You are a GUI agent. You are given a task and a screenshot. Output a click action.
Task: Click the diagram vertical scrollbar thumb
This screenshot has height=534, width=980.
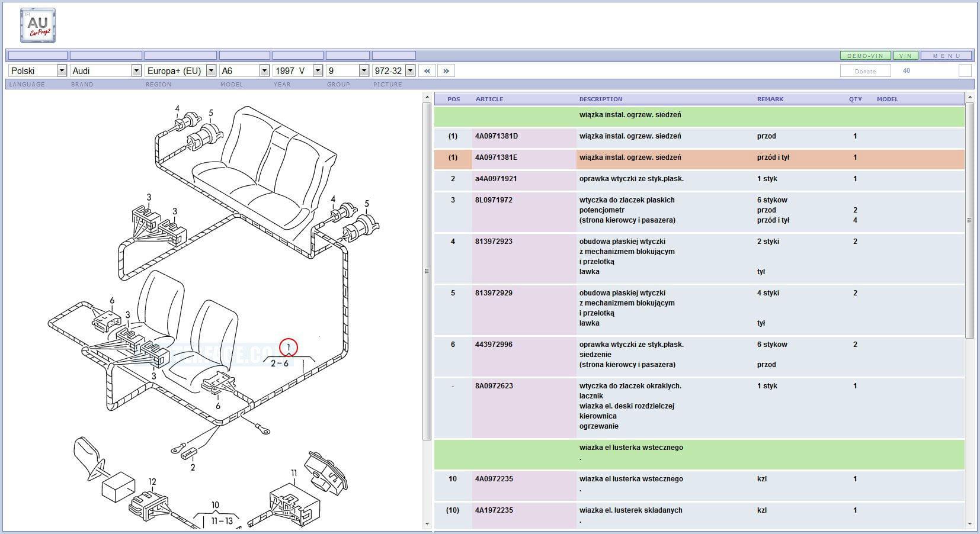click(x=427, y=271)
